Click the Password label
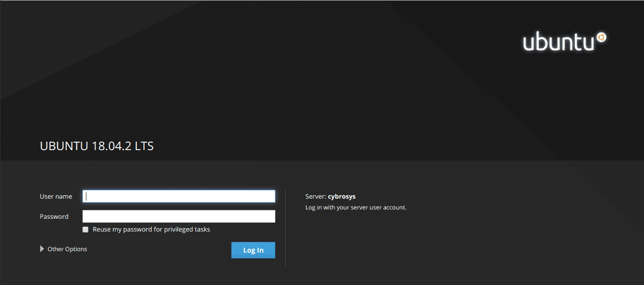Image resolution: width=644 pixels, height=285 pixels. [54, 216]
